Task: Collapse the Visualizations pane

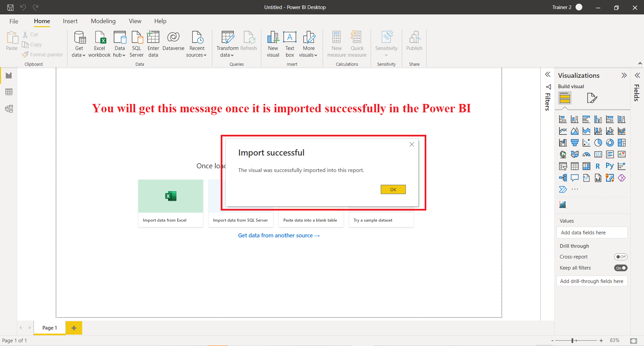Action: pos(624,75)
